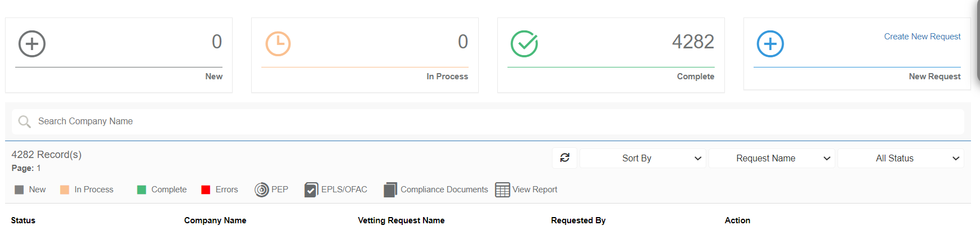Click the green Complete legend swatch
Image resolution: width=980 pixels, height=230 pixels.
pyautogui.click(x=142, y=190)
